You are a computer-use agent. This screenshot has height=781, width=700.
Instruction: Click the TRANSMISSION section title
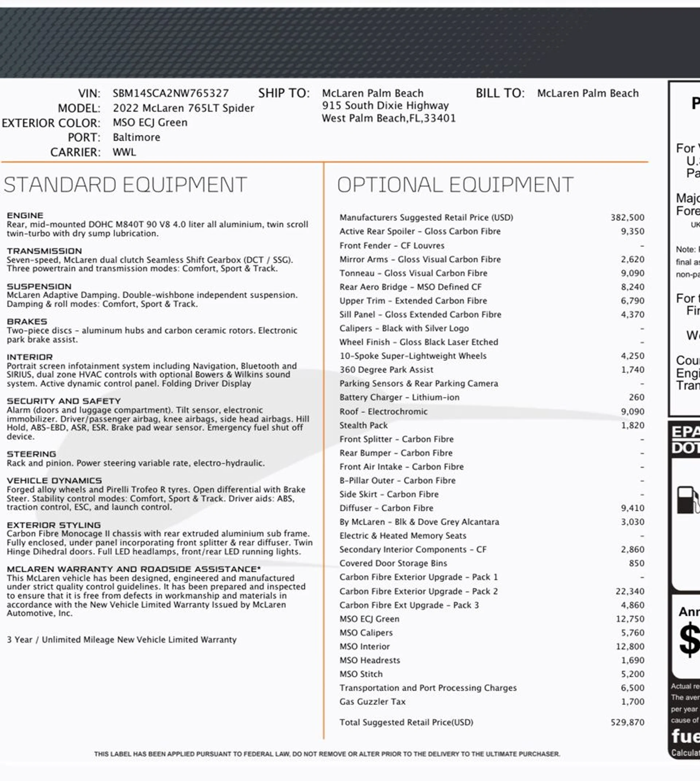click(44, 251)
